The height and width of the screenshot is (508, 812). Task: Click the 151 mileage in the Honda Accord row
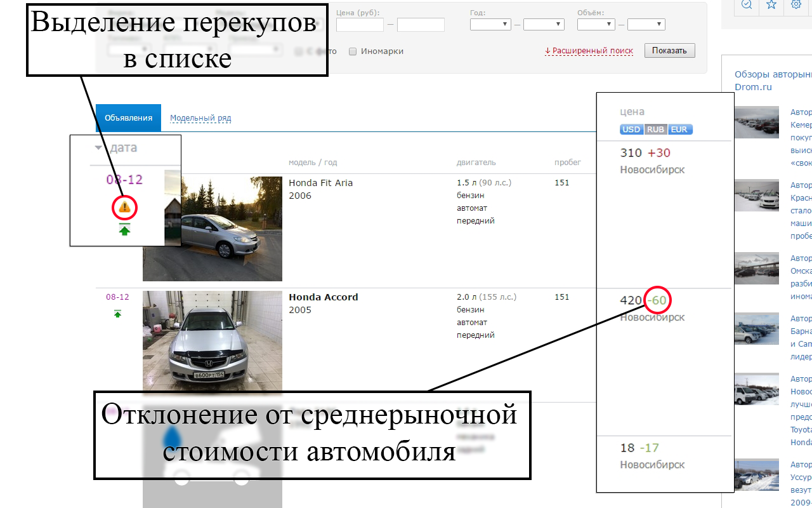(562, 297)
